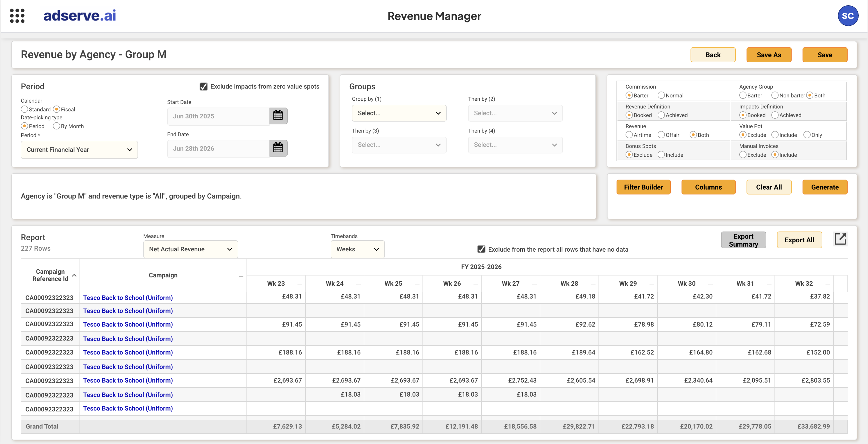This screenshot has width=868, height=444.
Task: Open the app launcher grid icon
Action: 17,16
